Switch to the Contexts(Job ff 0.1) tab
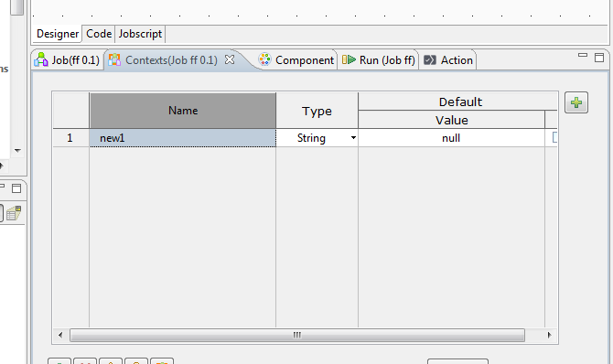613x364 pixels. point(171,59)
